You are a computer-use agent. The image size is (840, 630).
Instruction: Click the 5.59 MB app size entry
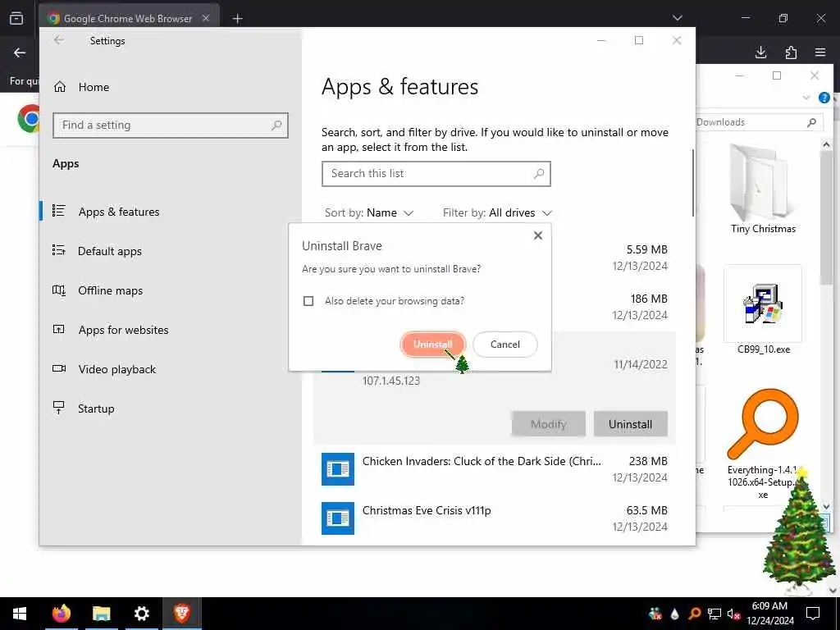(646, 249)
